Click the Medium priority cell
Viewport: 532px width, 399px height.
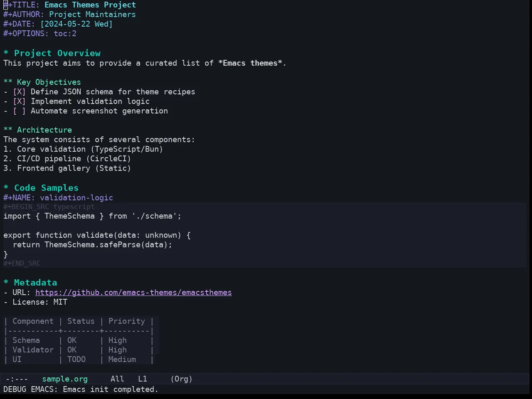[122, 360]
